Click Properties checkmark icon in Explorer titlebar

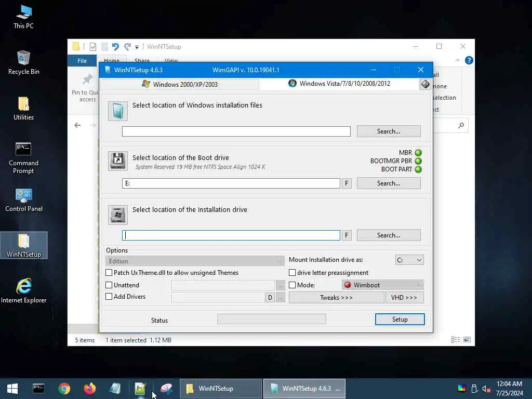click(92, 46)
